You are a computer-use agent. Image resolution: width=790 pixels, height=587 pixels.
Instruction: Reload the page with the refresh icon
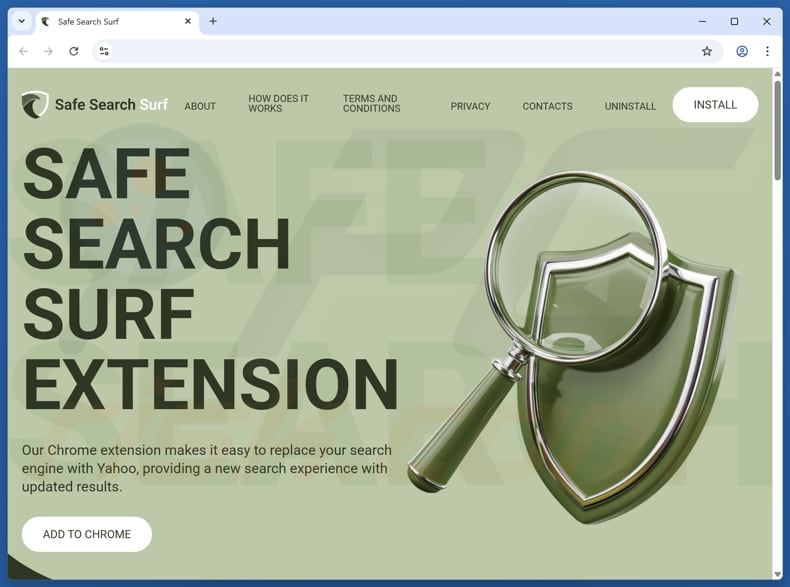74,51
